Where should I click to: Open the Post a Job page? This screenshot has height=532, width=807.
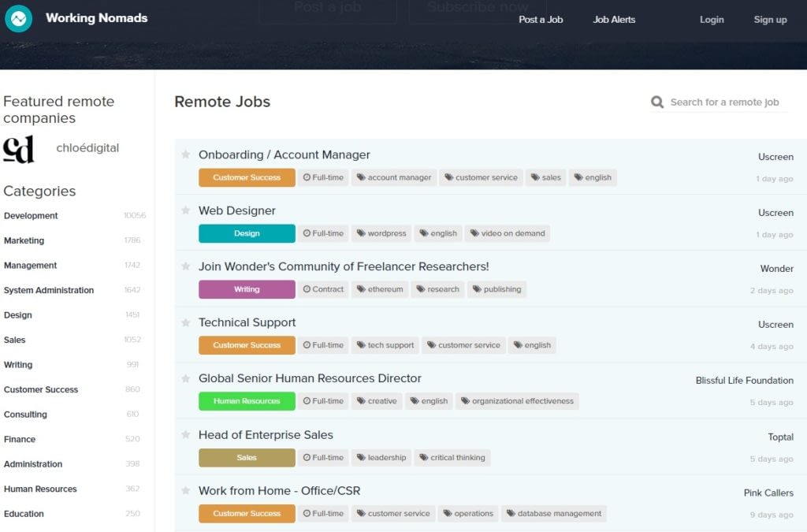tap(541, 20)
